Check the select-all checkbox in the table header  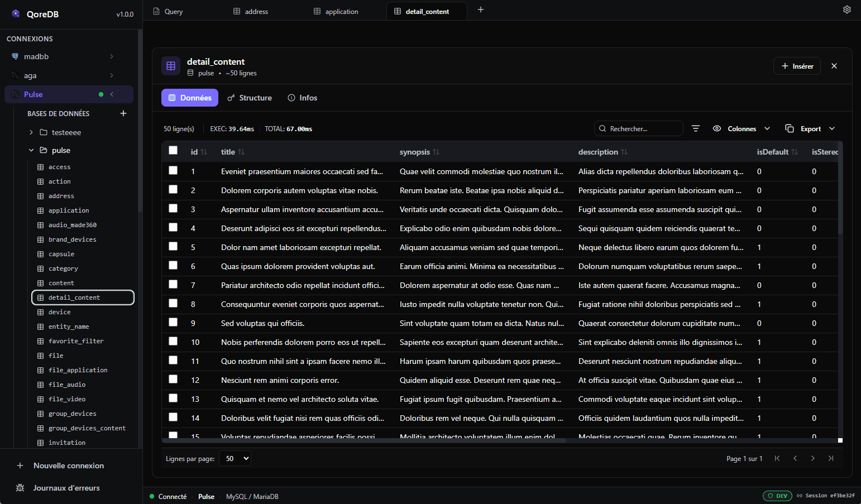tap(173, 150)
